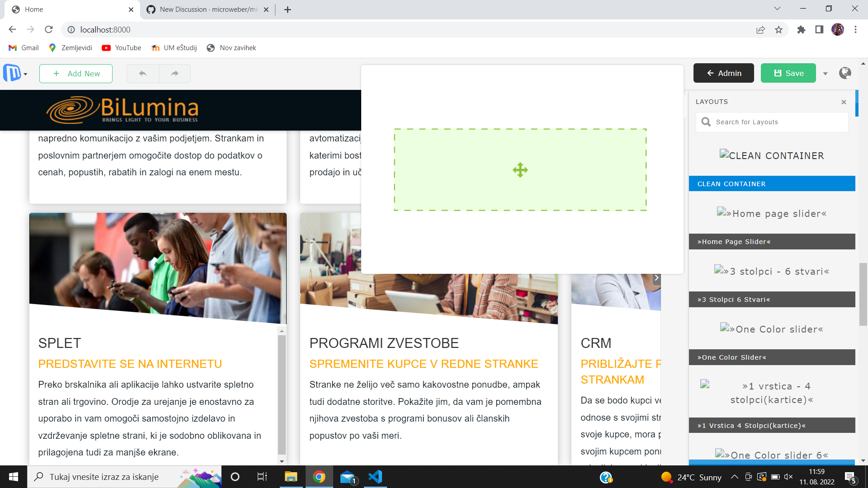Open the language globe icon
Screen dimensions: 868x488
click(845, 73)
